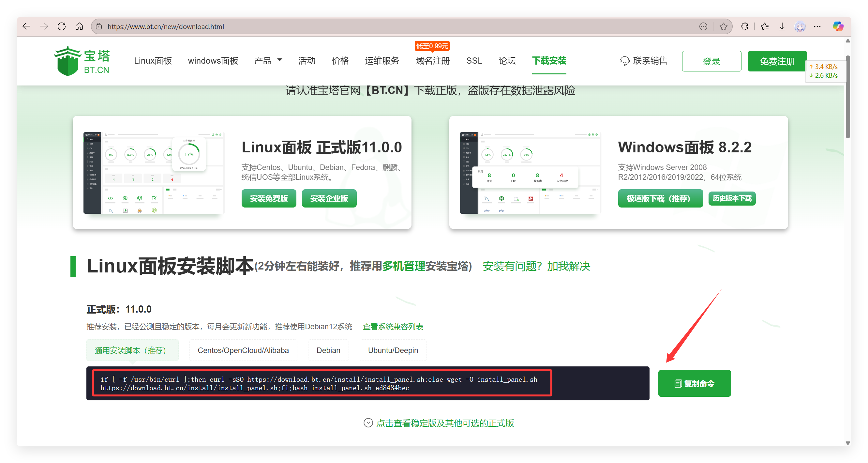Open the browser home icon
Screen dimensions: 868x463
(79, 26)
